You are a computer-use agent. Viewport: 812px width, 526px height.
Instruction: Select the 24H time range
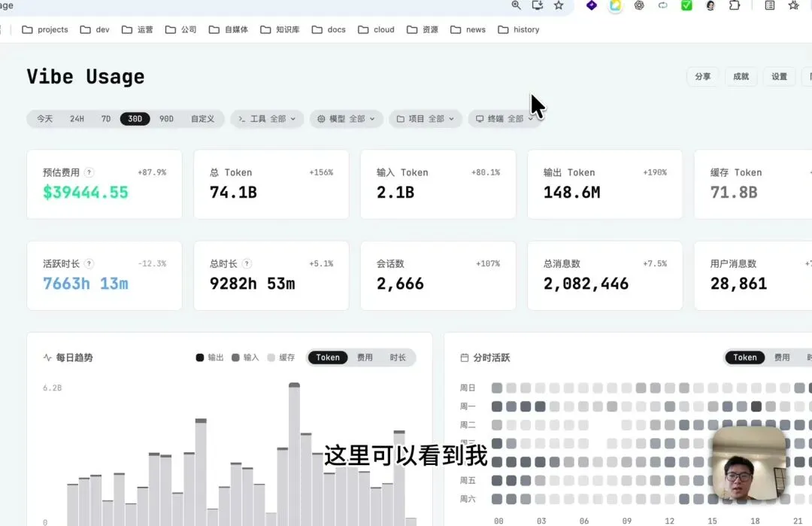(x=77, y=119)
